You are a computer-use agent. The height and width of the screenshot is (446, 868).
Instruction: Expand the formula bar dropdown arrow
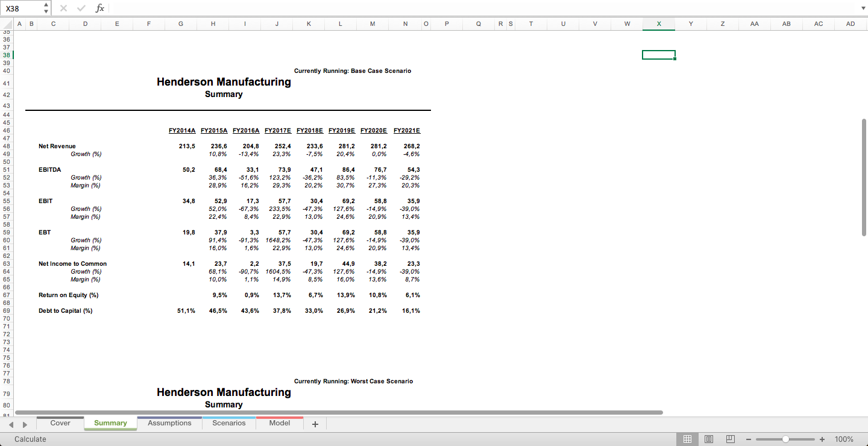[x=862, y=8]
